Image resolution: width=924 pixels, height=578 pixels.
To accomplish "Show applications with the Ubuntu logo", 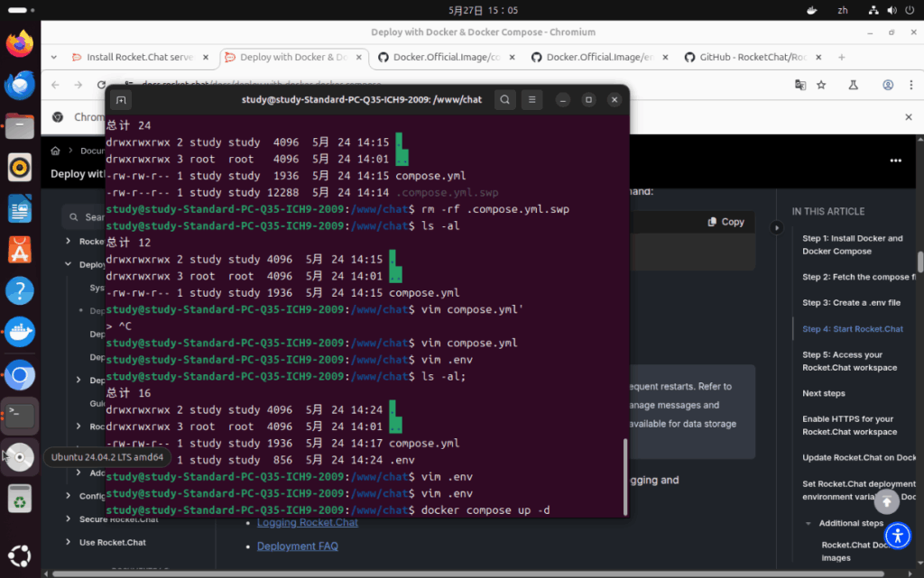I will (x=20, y=555).
